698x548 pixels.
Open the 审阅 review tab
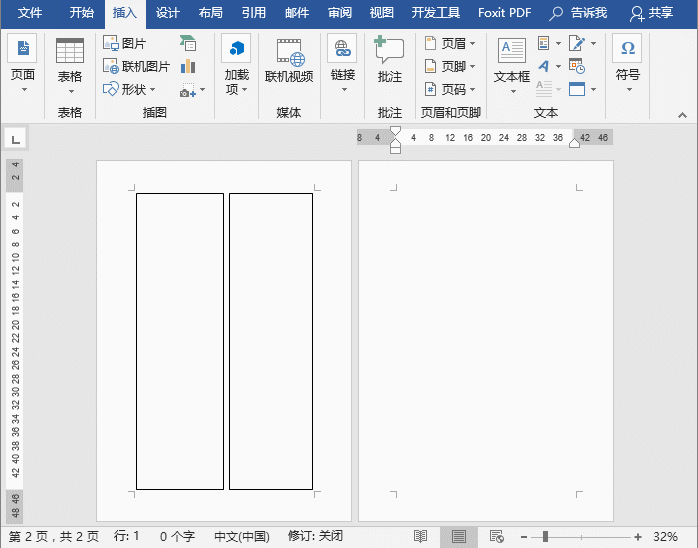[339, 13]
